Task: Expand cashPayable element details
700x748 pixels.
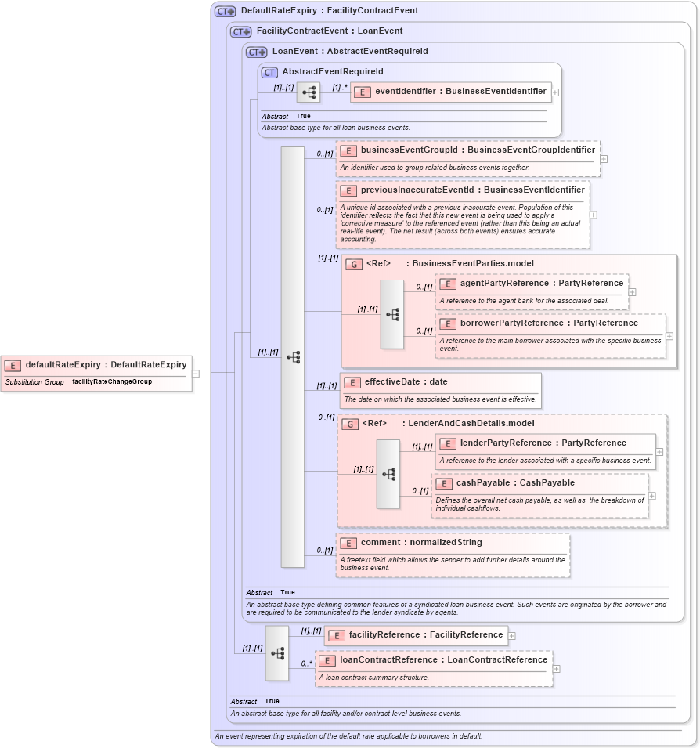Action: (x=651, y=496)
